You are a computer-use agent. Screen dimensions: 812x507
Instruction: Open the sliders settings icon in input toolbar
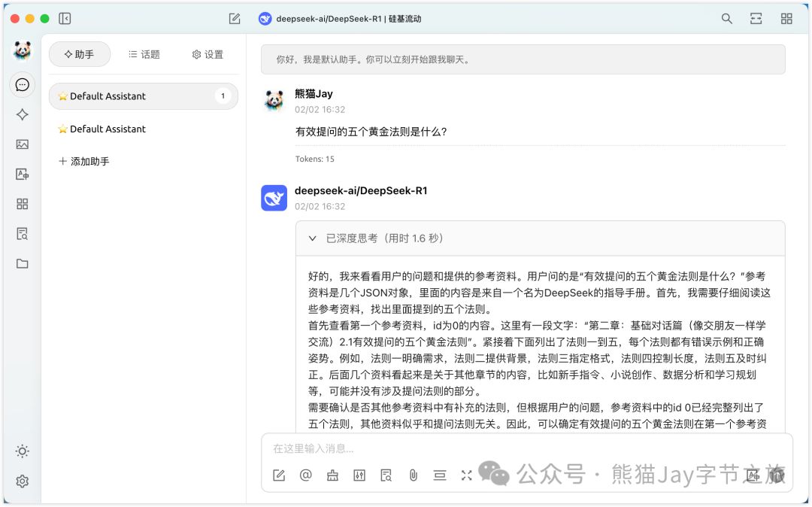tap(359, 475)
